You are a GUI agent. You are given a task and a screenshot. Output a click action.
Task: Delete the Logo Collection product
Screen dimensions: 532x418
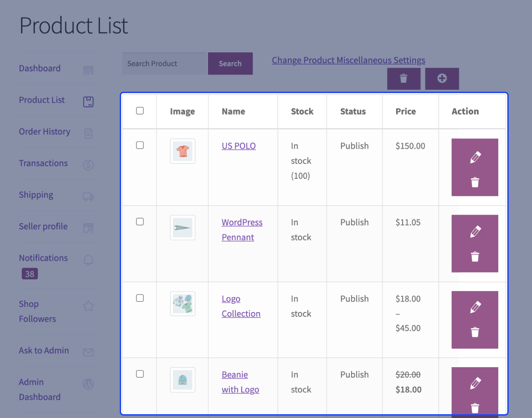(x=475, y=332)
